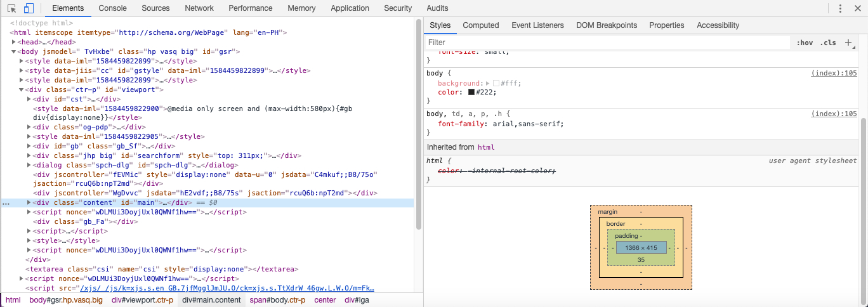The image size is (868, 307).
Task: Expand the background shorthand property arrow
Action: [488, 83]
